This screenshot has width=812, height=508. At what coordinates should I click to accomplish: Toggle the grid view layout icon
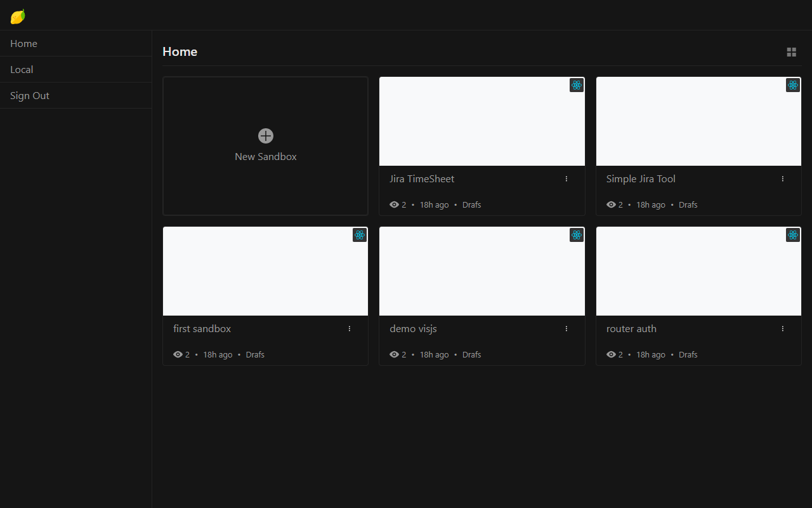[x=791, y=52]
